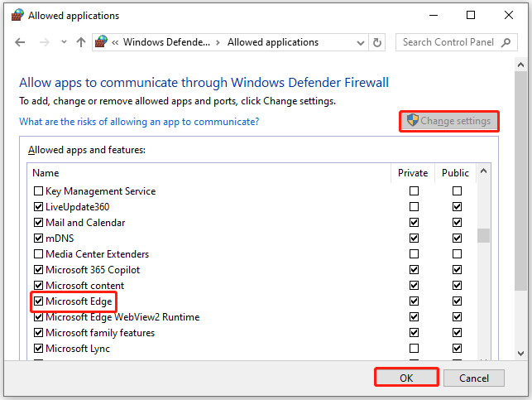Image resolution: width=532 pixels, height=400 pixels.
Task: Maximize the Allowed applications window
Action: point(471,15)
